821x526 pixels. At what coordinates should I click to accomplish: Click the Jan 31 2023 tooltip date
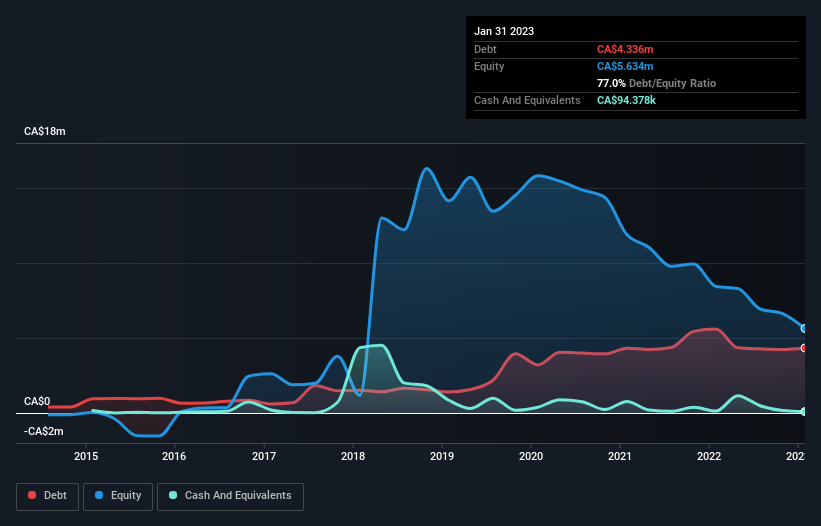(504, 31)
